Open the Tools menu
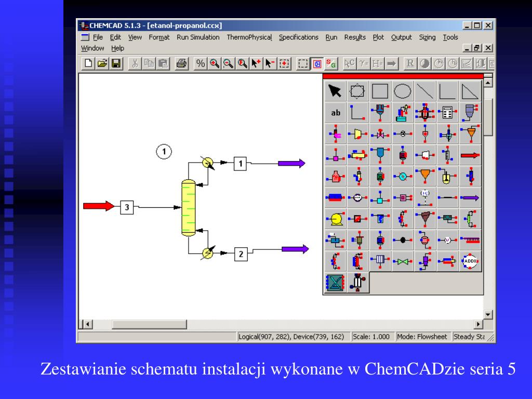532x399 pixels. click(450, 37)
